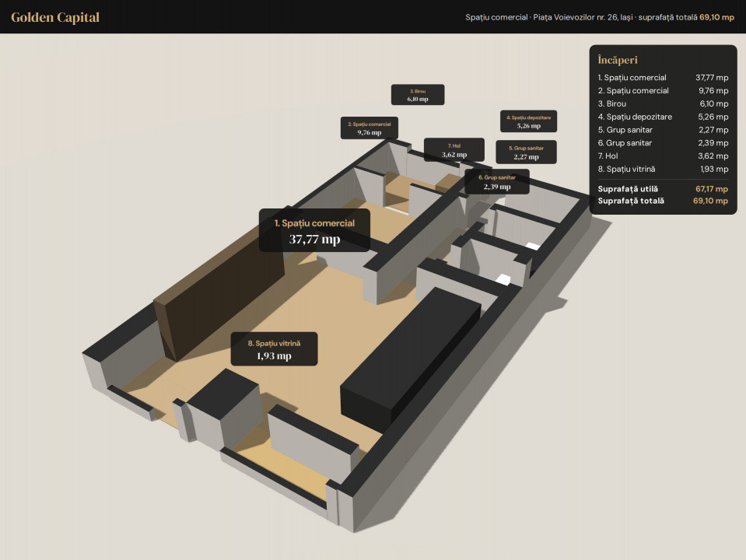
Task: Select the 7. Hol 3,62 mp callout
Action: point(454,150)
